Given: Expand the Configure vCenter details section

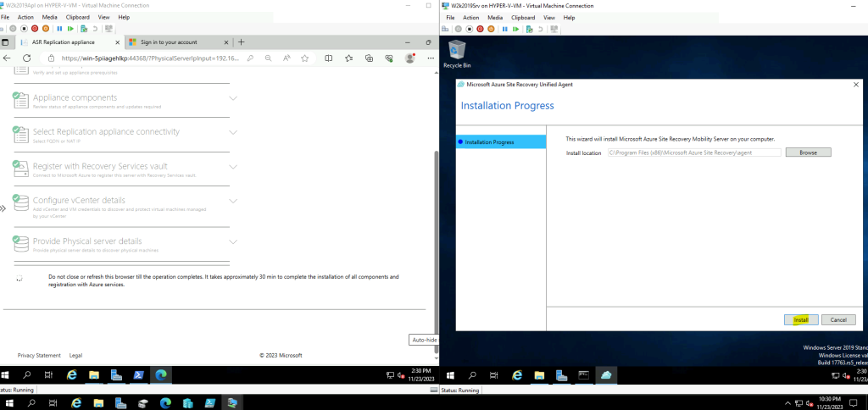Looking at the screenshot, I should [233, 201].
